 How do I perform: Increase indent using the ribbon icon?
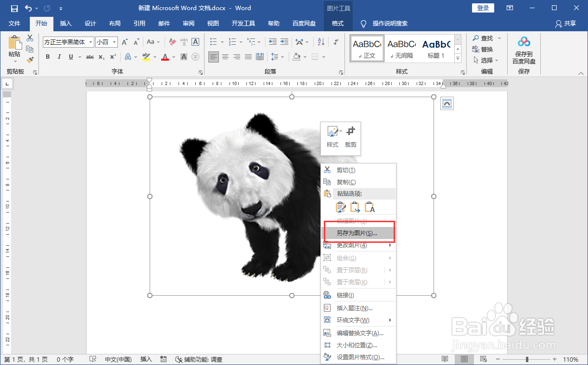pyautogui.click(x=284, y=42)
